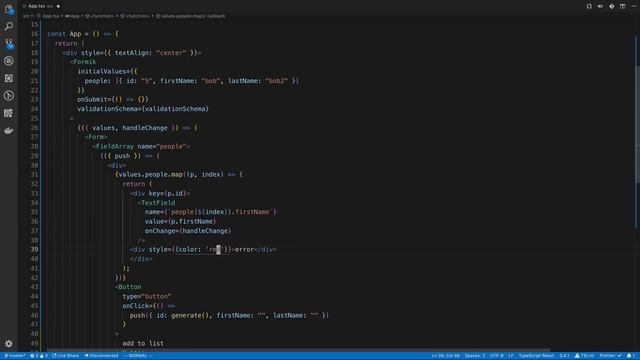Image resolution: width=640 pixels, height=360 pixels.
Task: Click "generate()" call on line 46
Action: point(190,315)
